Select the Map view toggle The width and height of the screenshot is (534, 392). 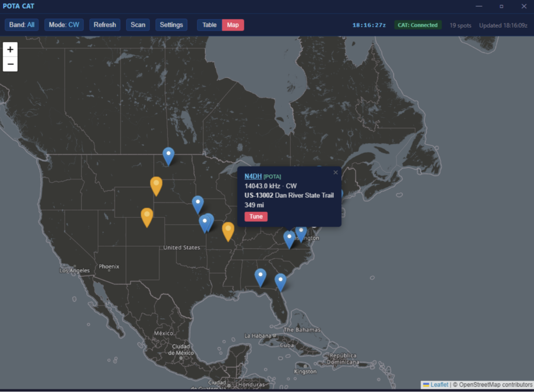[x=233, y=25]
